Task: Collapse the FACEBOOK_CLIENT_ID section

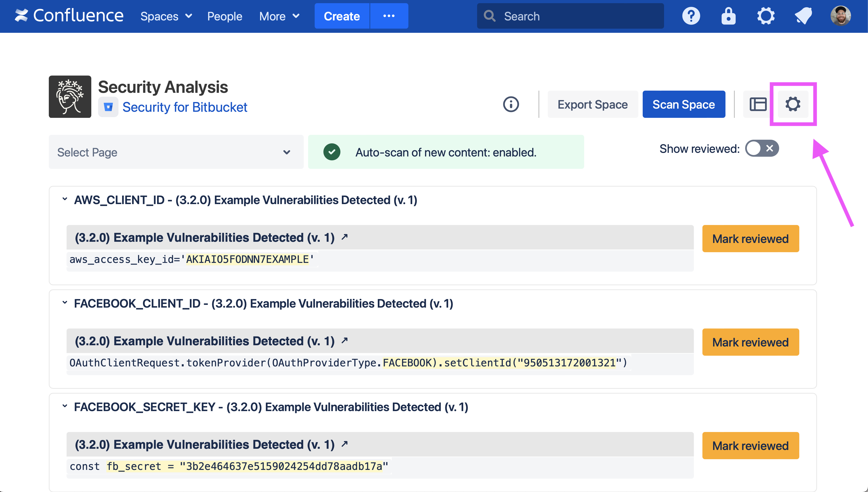Action: (x=65, y=303)
